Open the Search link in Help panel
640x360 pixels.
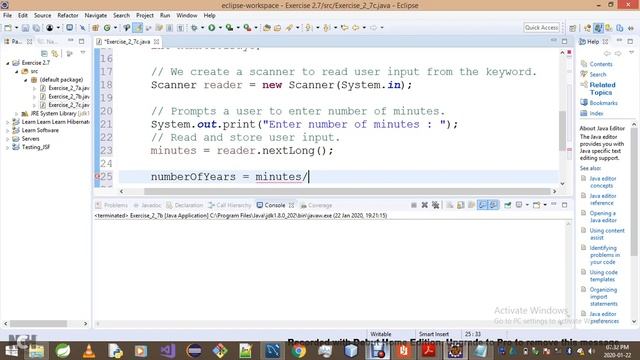tap(598, 74)
